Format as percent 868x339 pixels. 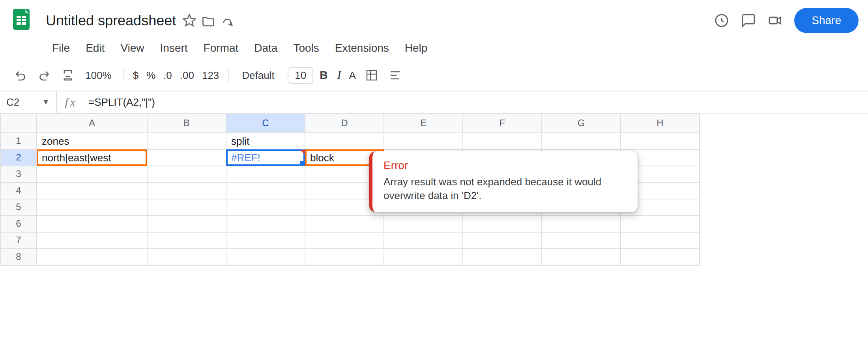click(x=151, y=75)
